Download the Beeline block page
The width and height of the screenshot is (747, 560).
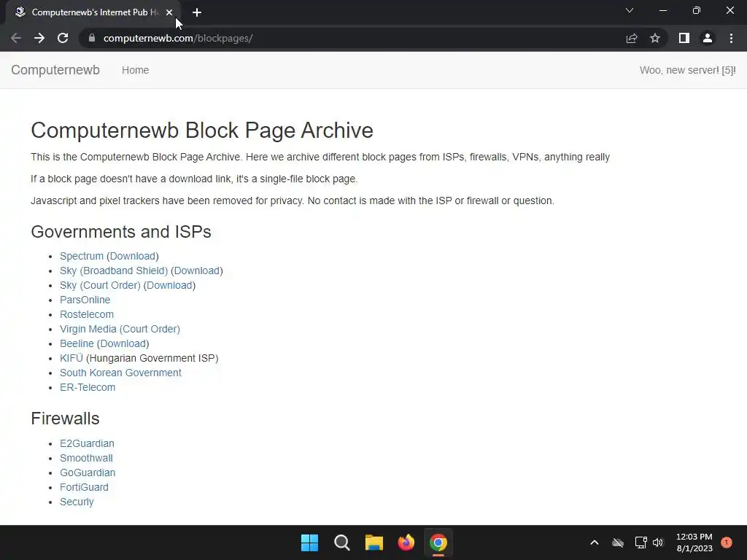[123, 344]
